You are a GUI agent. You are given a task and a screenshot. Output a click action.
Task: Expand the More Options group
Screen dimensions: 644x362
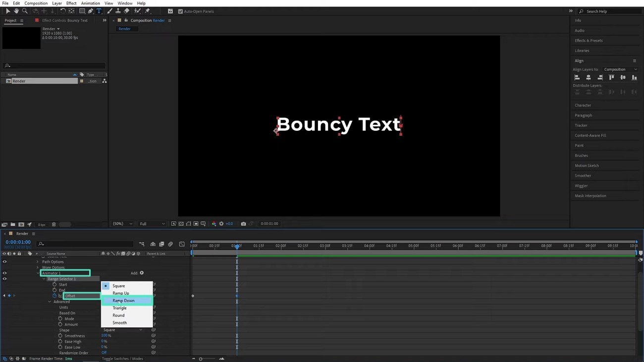point(38,267)
